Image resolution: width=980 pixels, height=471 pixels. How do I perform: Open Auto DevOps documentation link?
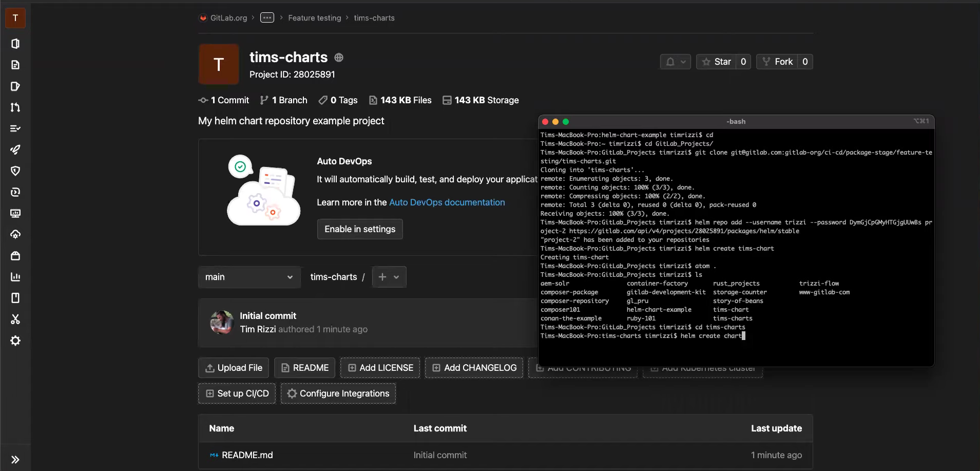pyautogui.click(x=447, y=202)
